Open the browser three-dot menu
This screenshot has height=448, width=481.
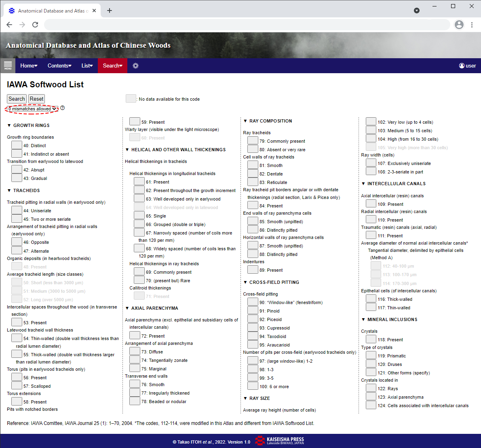point(472,25)
